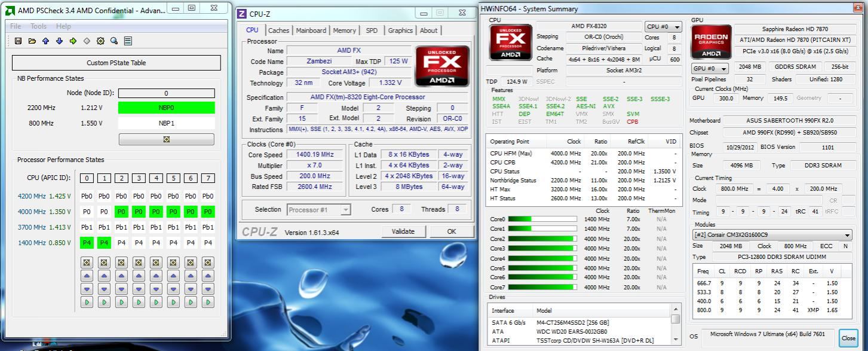Image resolution: width=868 pixels, height=351 pixels.
Task: Switch to the Caches tab in CPU-Z
Action: point(278,30)
